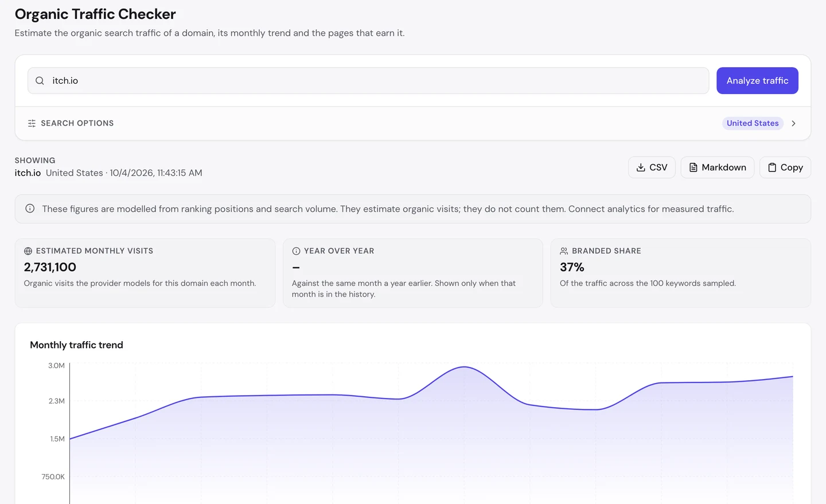Copy results with the Copy button
Image resolution: width=826 pixels, height=504 pixels.
[785, 167]
